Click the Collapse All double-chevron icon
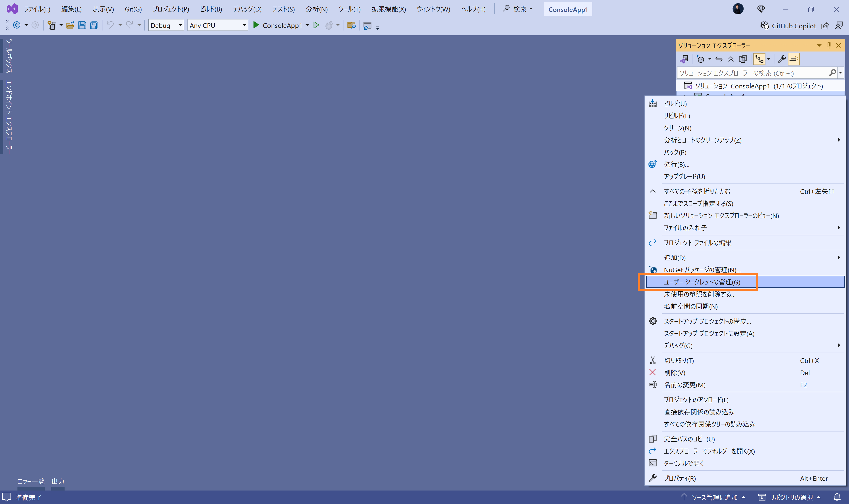Viewport: 849px width, 504px height. coord(731,59)
